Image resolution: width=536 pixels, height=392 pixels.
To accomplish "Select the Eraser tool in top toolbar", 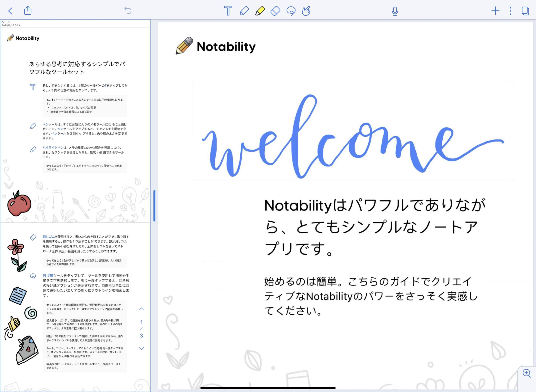I will [276, 11].
